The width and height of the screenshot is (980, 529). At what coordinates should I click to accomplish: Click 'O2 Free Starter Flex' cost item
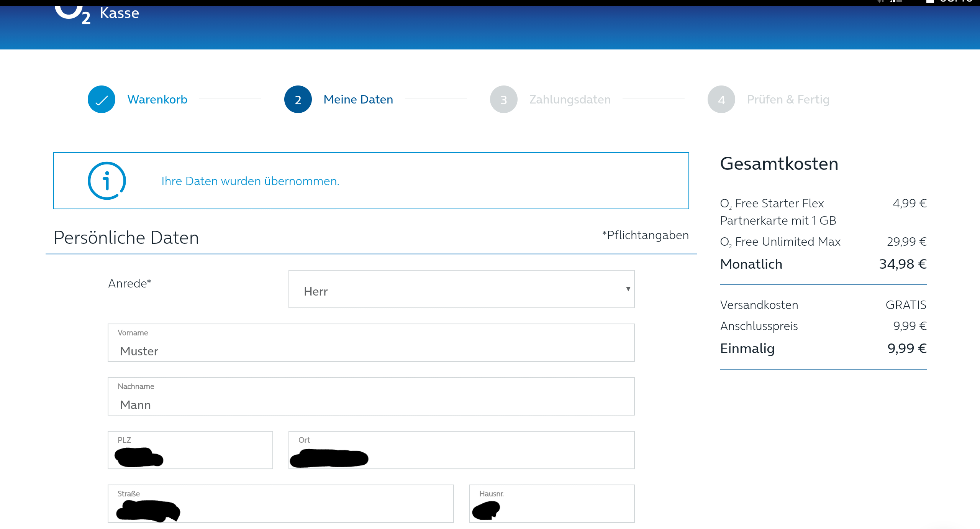778,212
